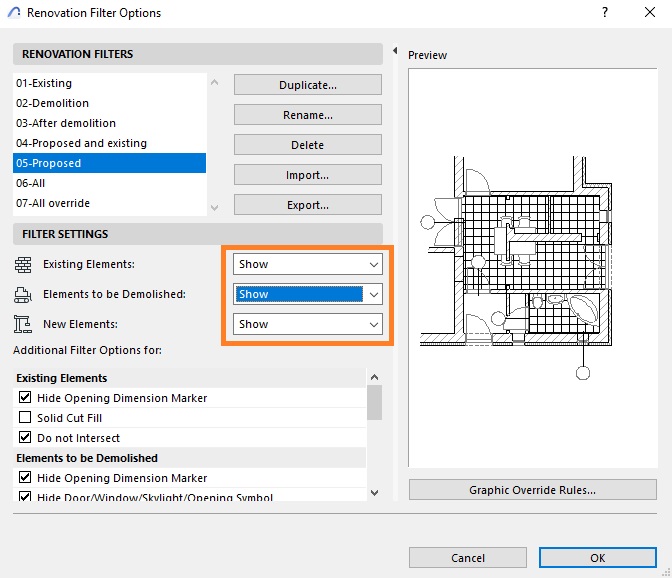This screenshot has width=672, height=578.
Task: Enable the Solid Cut Fill checkbox
Action: tap(25, 417)
